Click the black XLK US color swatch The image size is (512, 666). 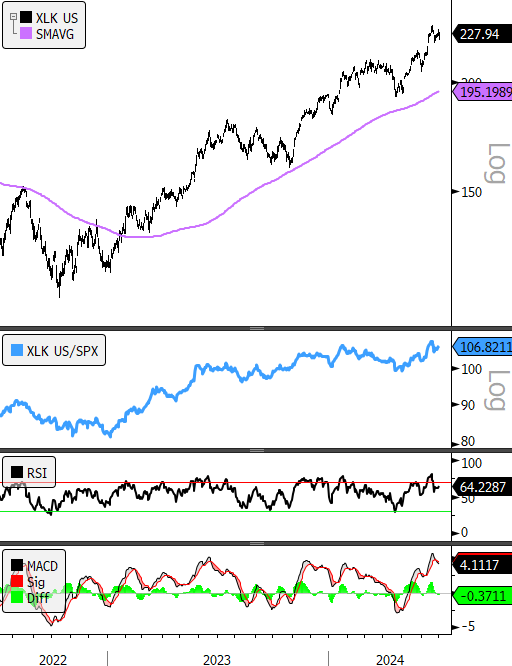click(26, 17)
